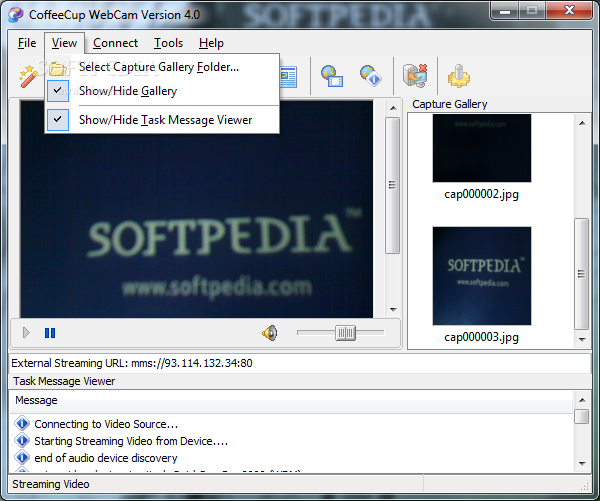Open thumbnail cap000002.jpg in Capture Gallery
The width and height of the screenshot is (600, 501).
pyautogui.click(x=482, y=148)
